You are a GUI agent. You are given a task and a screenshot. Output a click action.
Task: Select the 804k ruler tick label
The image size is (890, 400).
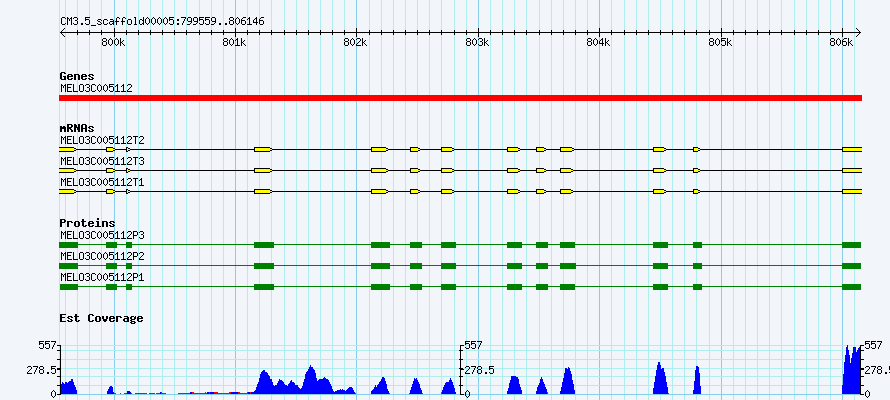coord(599,43)
